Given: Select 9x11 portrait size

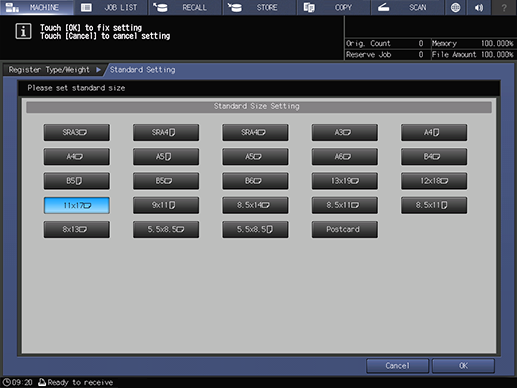Looking at the screenshot, I should (x=166, y=205).
